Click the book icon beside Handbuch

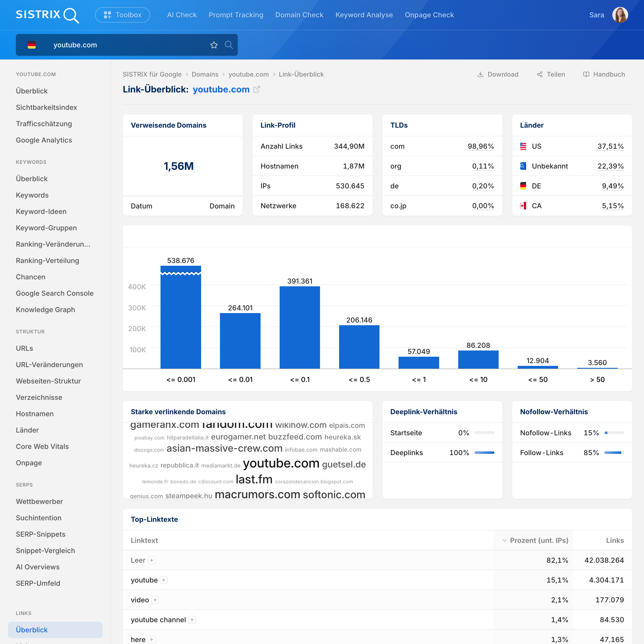[x=586, y=74]
